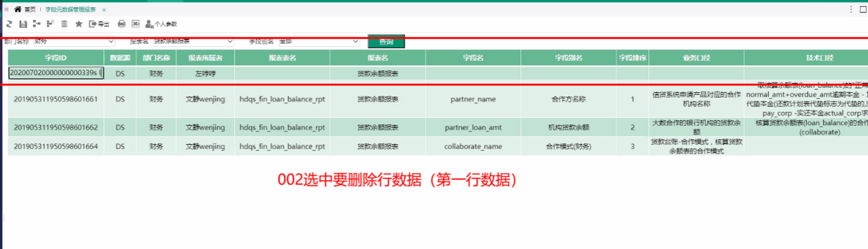Screen dimensions: 868x249
Task: Open the vertical three-dot menu at top right
Action: tap(851, 9)
